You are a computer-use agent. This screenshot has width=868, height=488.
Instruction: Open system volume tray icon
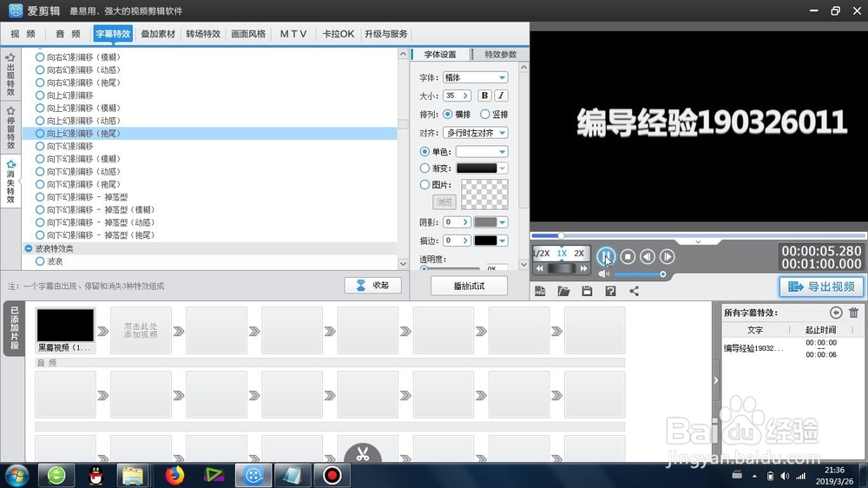785,476
